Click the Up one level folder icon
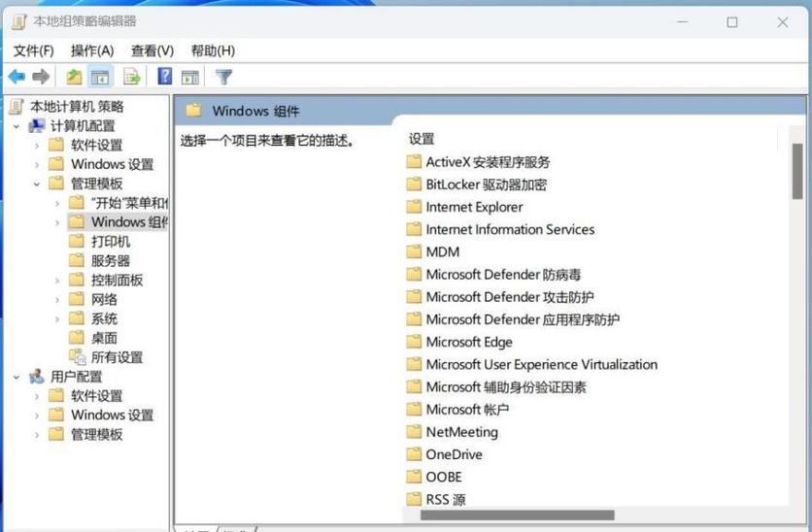812x532 pixels. tap(74, 77)
